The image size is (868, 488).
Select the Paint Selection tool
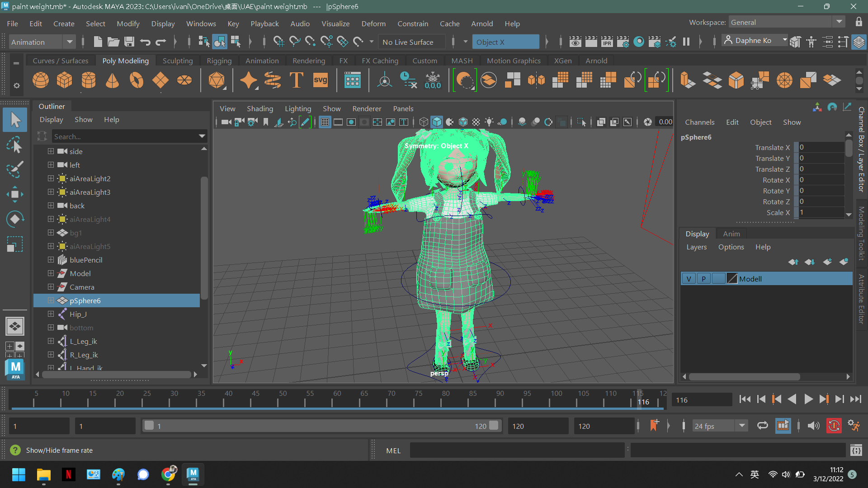point(15,169)
